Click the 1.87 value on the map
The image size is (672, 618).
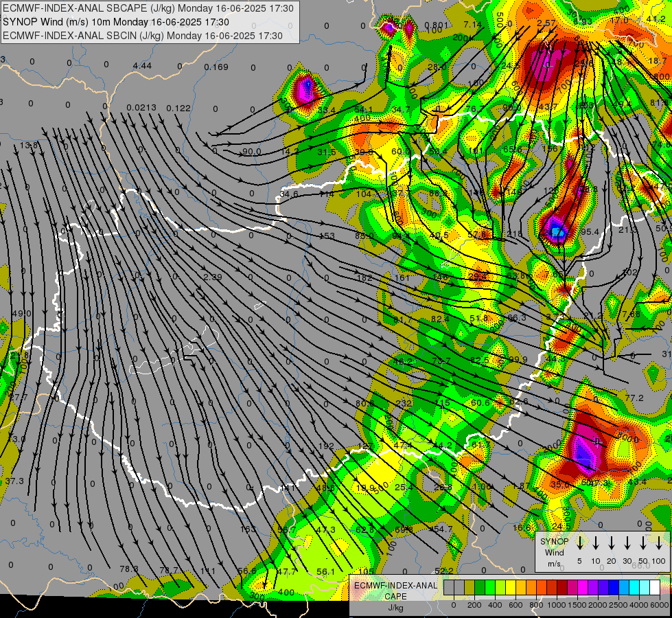[x=521, y=486]
